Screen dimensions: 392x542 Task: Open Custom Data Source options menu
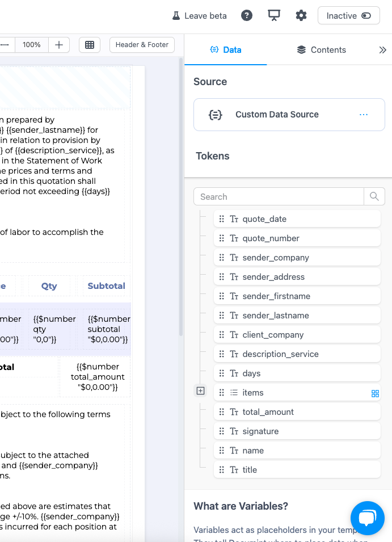point(364,115)
